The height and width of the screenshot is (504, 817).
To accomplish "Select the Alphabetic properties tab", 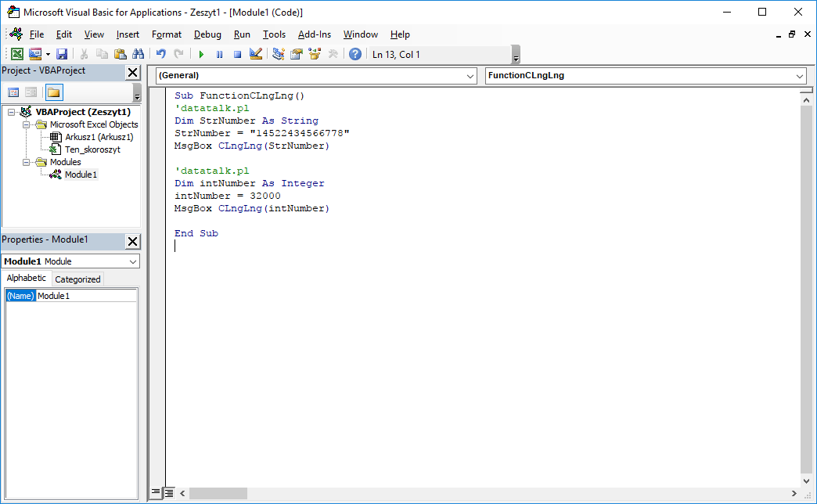I will pos(26,278).
